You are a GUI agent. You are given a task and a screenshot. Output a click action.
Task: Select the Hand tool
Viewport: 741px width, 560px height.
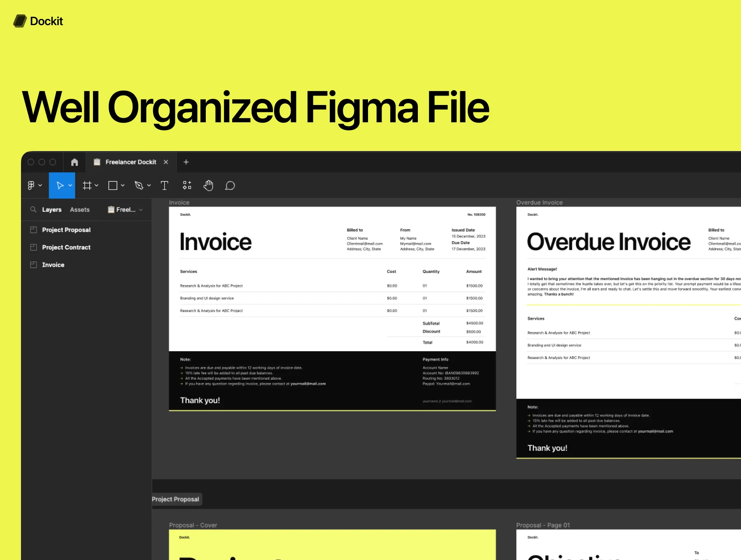pyautogui.click(x=208, y=185)
